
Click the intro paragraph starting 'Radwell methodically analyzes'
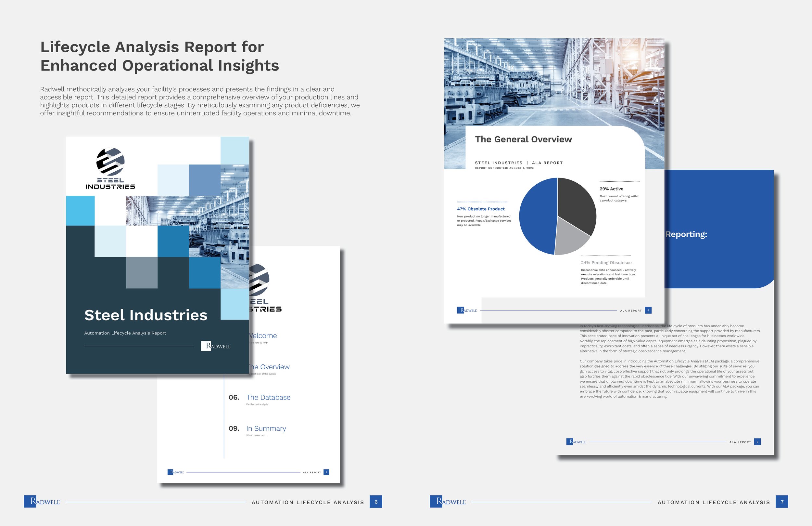coord(200,101)
